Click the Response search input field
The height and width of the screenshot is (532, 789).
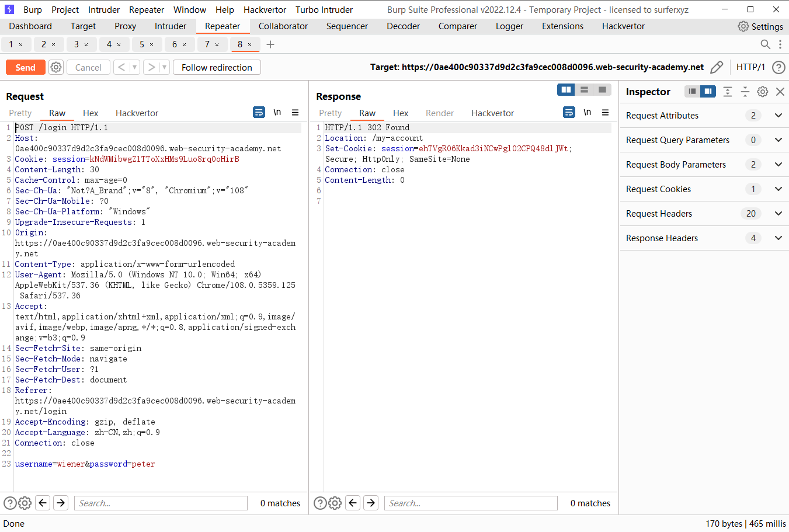point(471,503)
